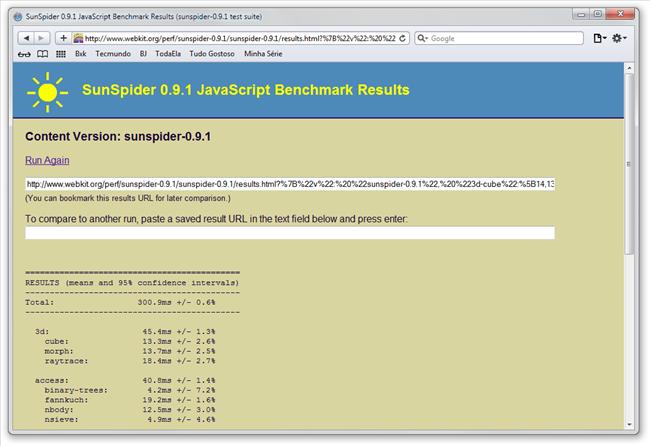Click the 'nbody:' result row
Viewport: 650px width, 446px height.
[130, 410]
